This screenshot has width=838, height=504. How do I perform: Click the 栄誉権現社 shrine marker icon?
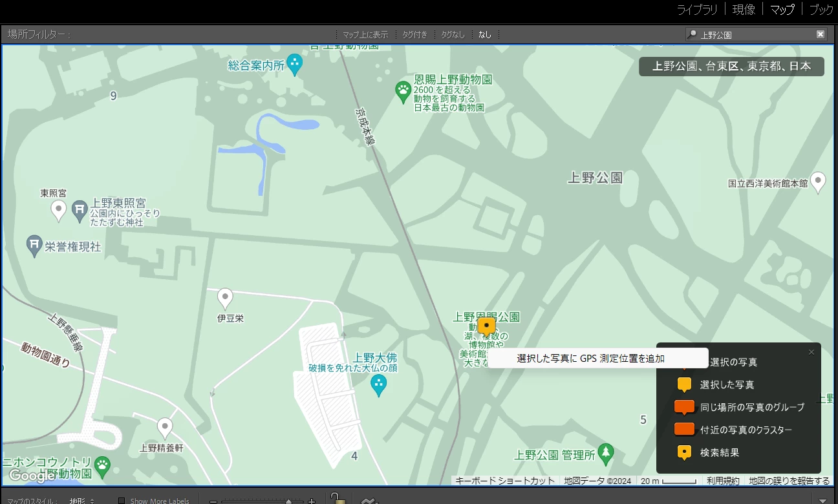pyautogui.click(x=34, y=245)
